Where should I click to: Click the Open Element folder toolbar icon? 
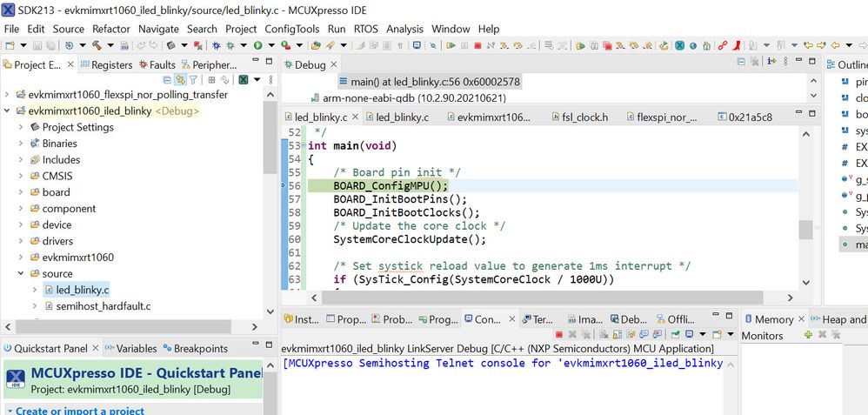pos(316,45)
